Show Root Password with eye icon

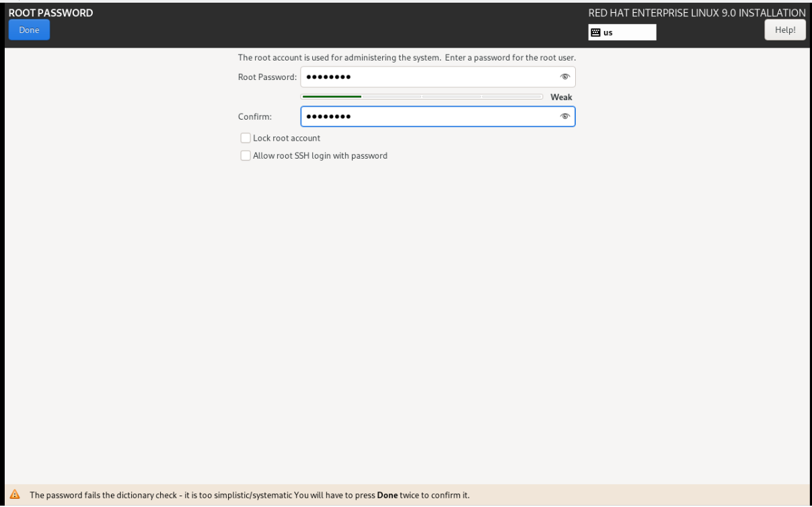click(565, 77)
